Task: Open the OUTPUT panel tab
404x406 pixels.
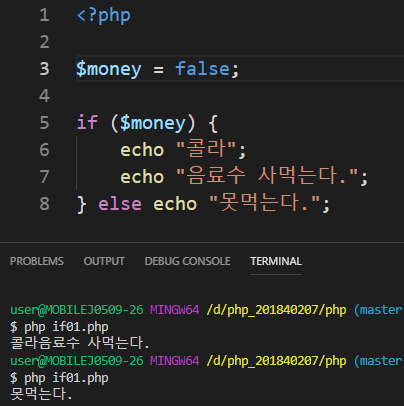Action: pos(104,261)
